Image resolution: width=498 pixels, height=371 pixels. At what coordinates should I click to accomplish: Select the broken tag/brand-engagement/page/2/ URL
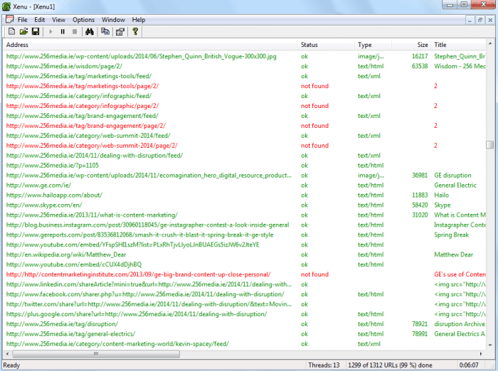pos(86,126)
